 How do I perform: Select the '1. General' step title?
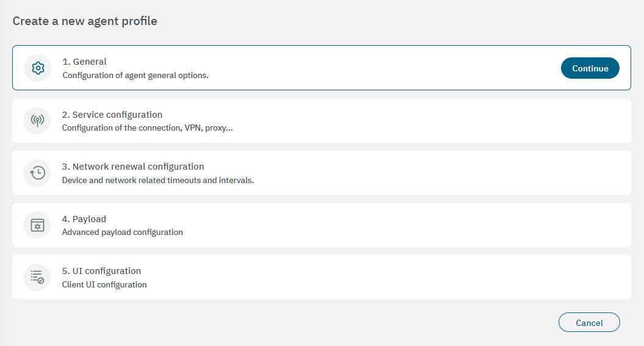(84, 62)
